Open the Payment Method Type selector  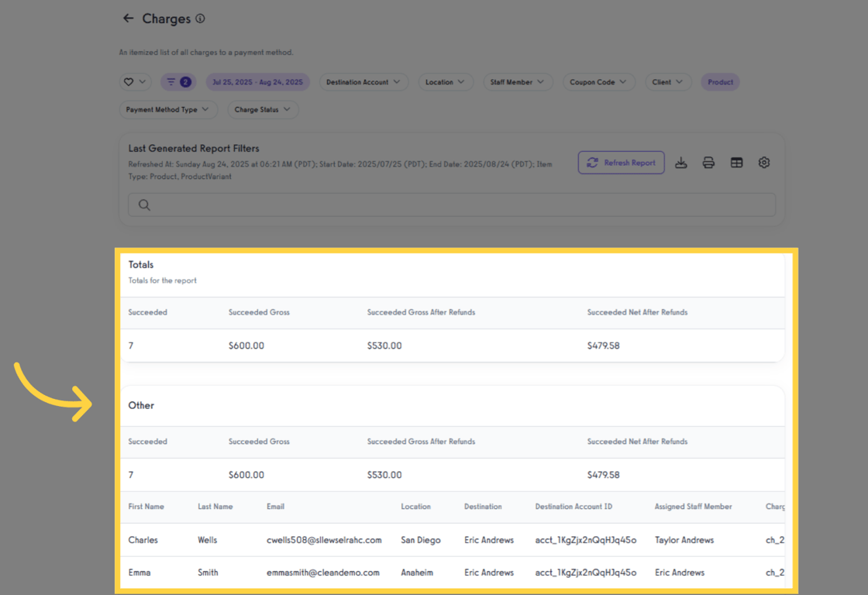click(168, 109)
